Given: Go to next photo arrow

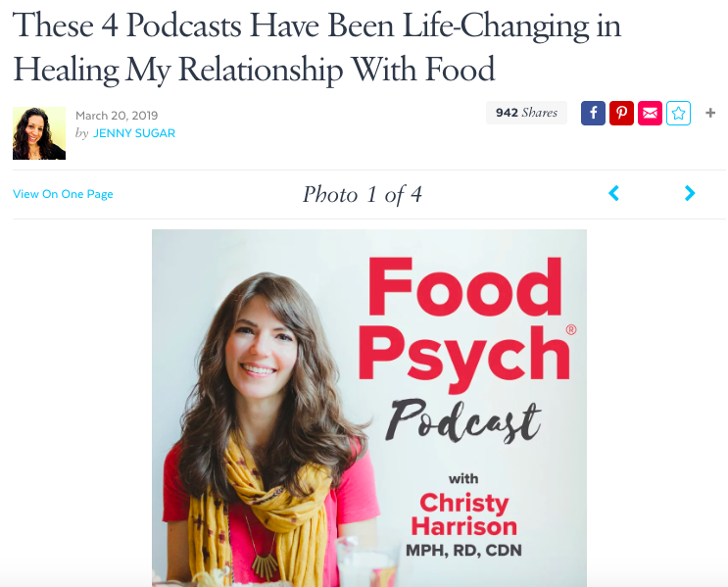Looking at the screenshot, I should point(690,193).
